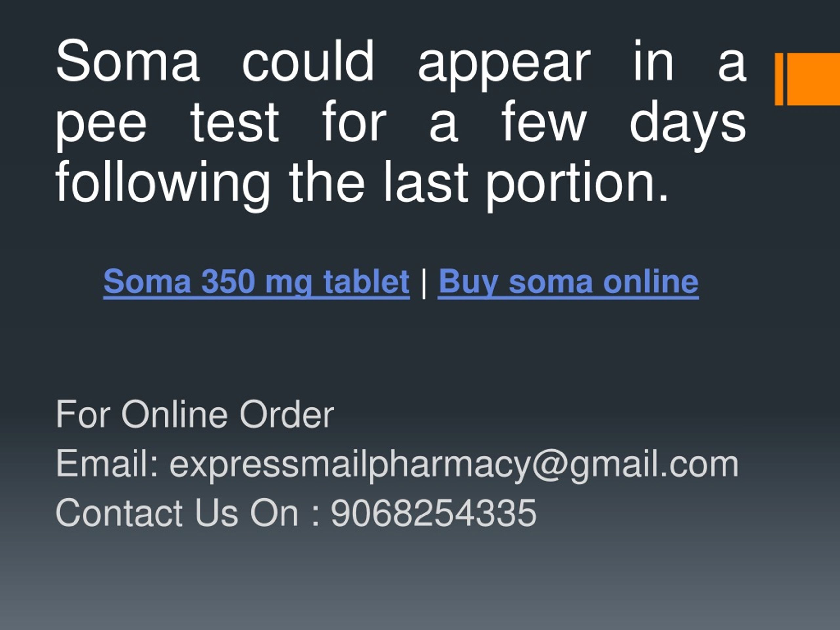Select the word following in the heading
The image size is (840, 630).
point(163,185)
